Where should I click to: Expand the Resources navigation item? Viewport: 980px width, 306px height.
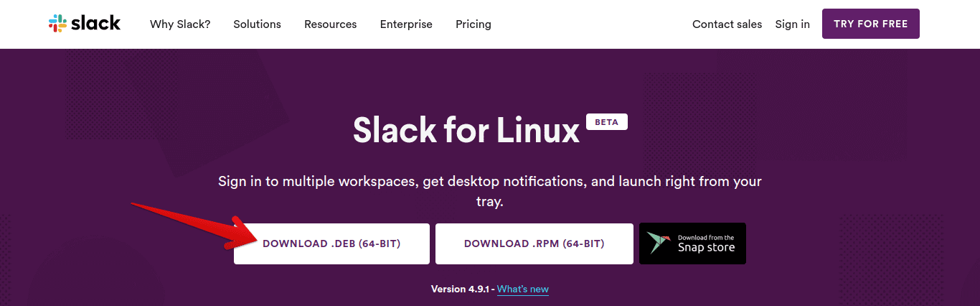pyautogui.click(x=330, y=24)
